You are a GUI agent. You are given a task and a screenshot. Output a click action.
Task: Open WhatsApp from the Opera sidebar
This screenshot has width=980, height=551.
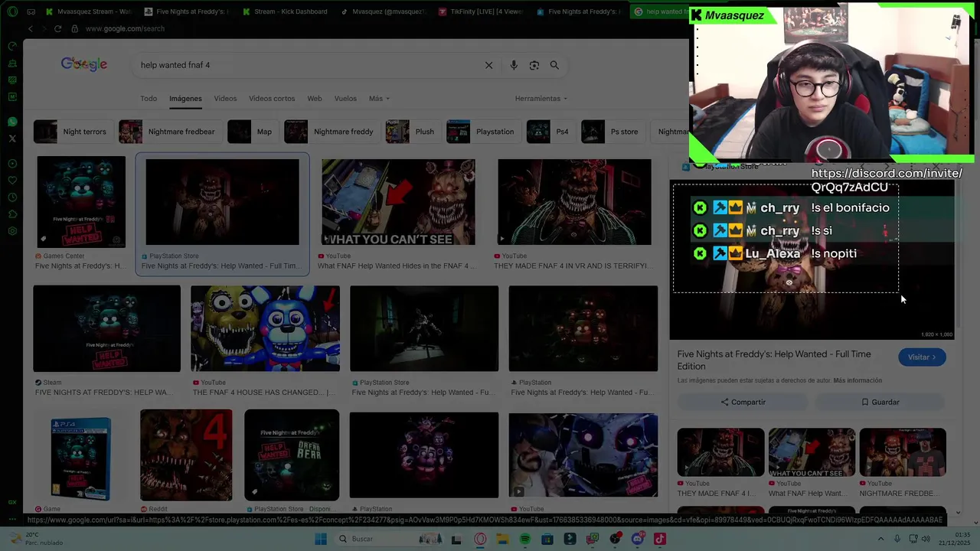click(12, 122)
